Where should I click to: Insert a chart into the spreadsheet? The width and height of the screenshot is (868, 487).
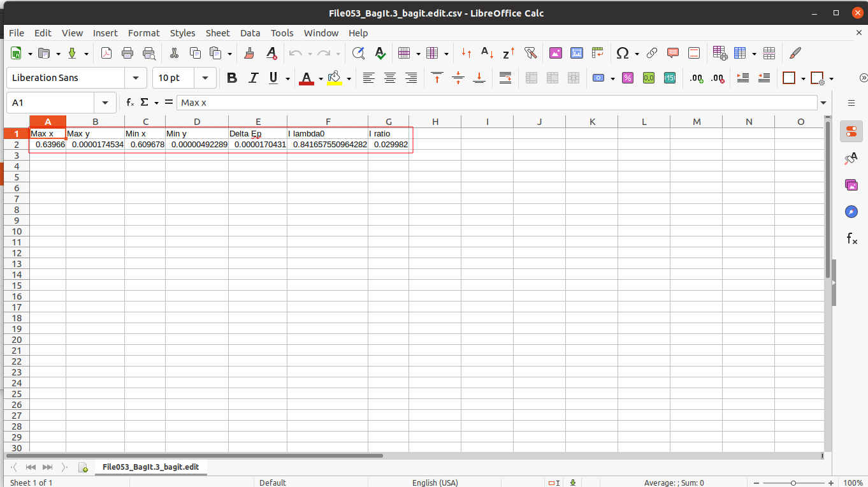coord(576,53)
